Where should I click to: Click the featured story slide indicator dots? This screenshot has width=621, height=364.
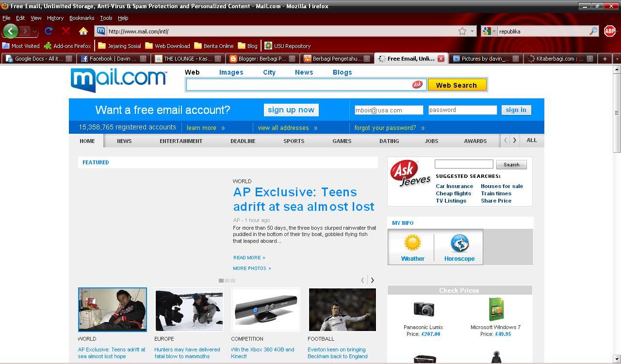[227, 281]
